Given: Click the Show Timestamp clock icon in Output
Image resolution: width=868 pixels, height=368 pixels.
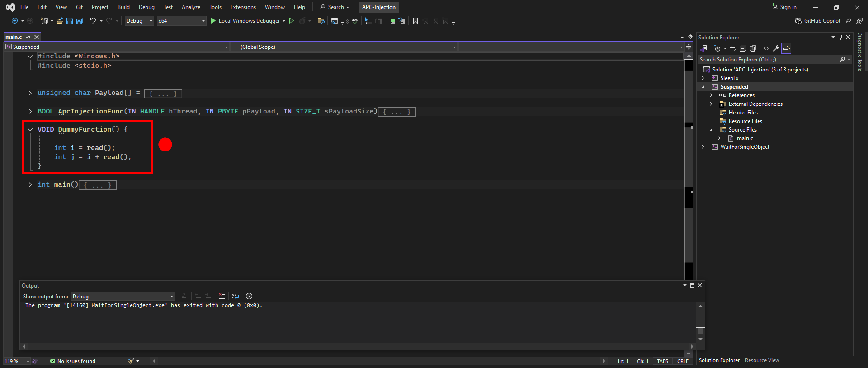Looking at the screenshot, I should coord(249,296).
